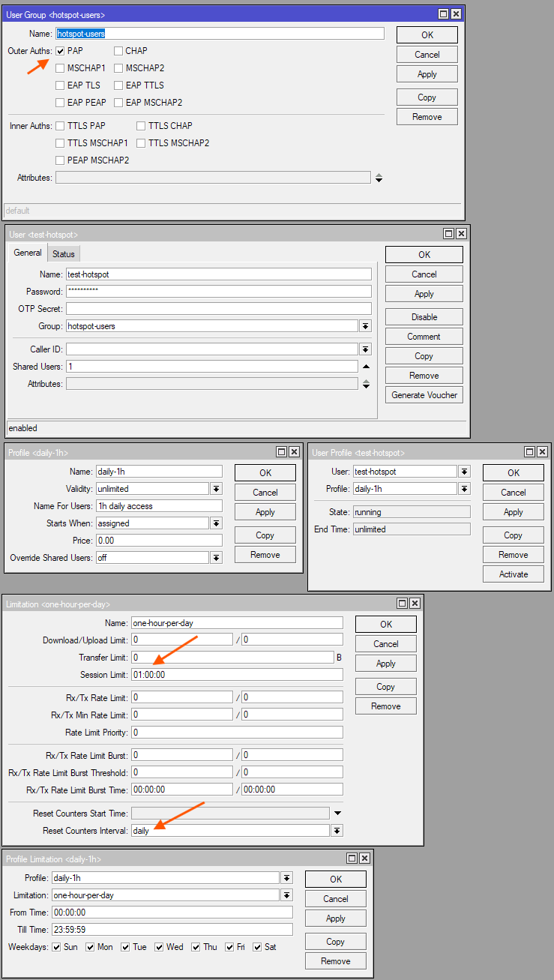Close the Profile Limitation daily-1h window
Screen dimensions: 554x980
coord(364,859)
